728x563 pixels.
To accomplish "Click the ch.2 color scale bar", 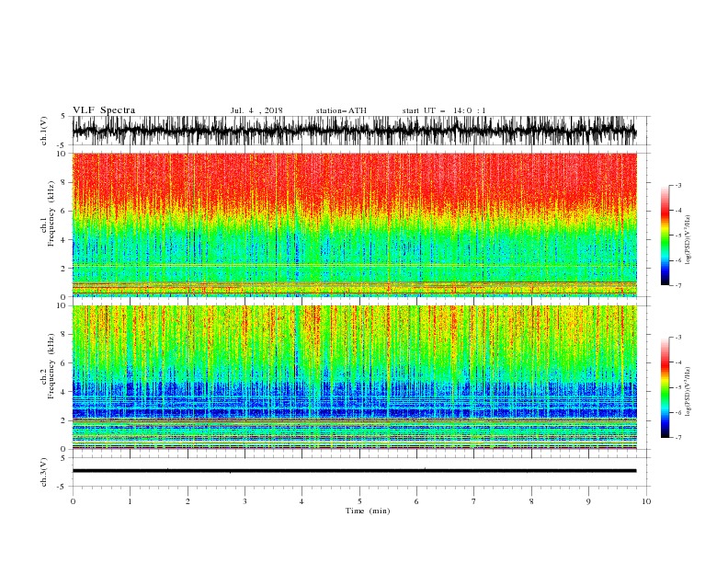I will (665, 387).
